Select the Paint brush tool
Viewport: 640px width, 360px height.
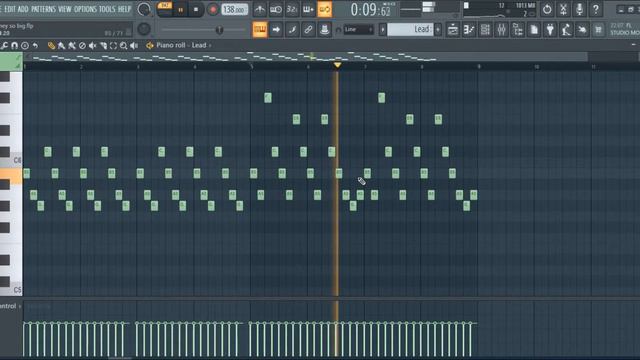pos(61,46)
